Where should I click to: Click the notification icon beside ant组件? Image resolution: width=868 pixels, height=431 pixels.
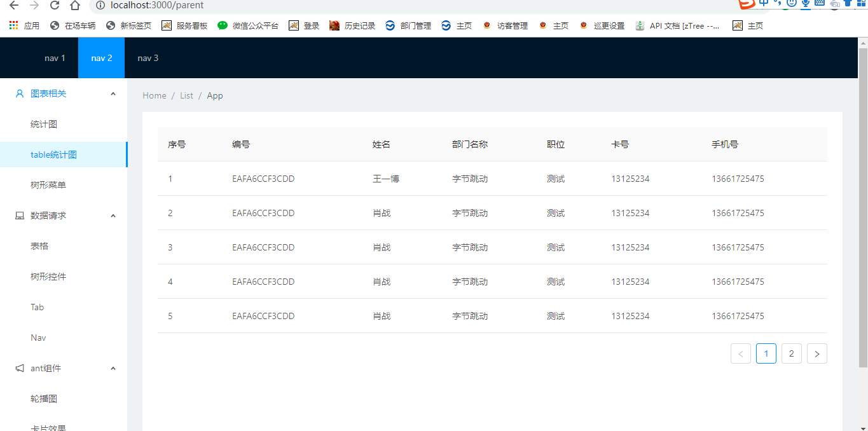click(20, 368)
